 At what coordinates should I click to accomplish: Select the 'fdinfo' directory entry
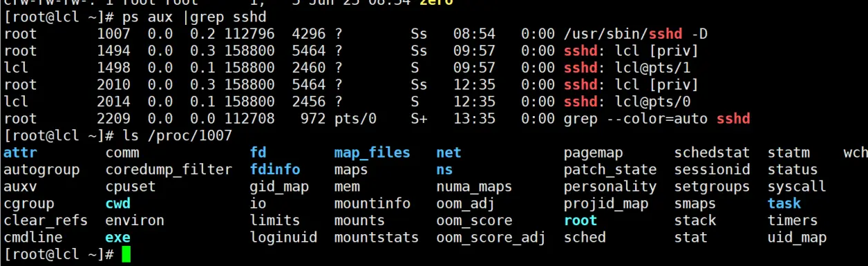[x=275, y=169]
